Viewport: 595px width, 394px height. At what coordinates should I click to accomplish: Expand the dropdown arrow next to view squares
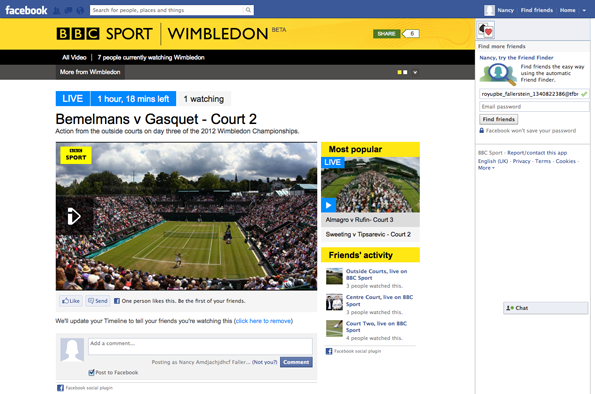click(x=415, y=72)
